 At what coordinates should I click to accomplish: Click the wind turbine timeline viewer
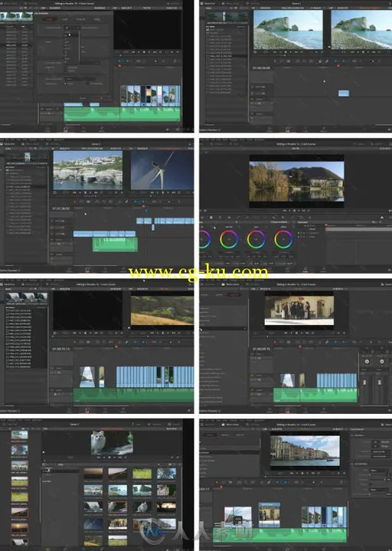tap(162, 170)
